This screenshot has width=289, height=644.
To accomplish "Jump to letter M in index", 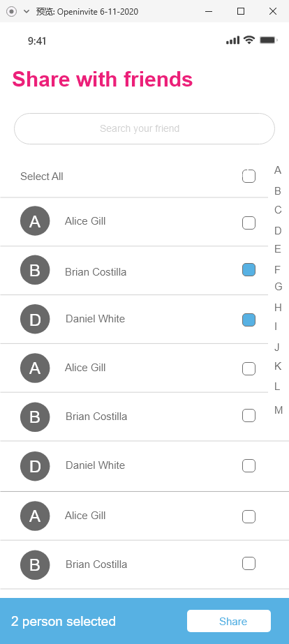I will coord(279,410).
